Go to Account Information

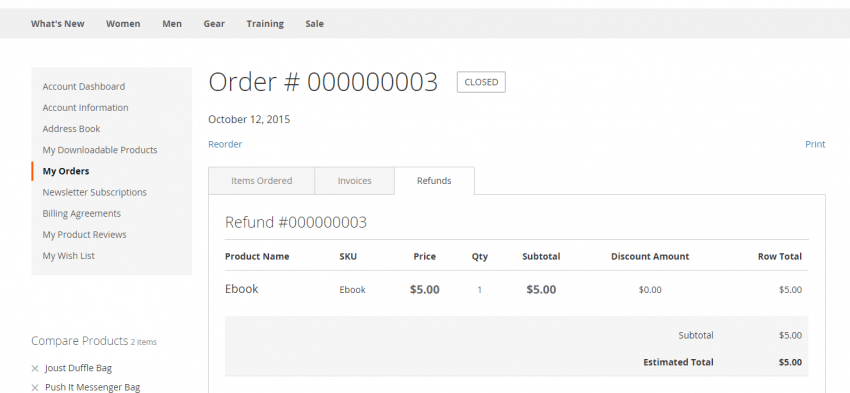(x=86, y=108)
